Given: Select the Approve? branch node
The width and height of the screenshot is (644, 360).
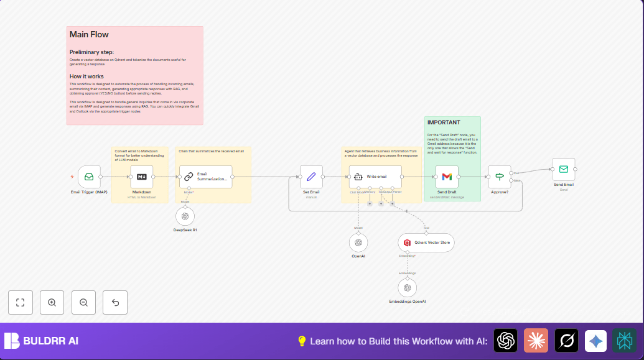Looking at the screenshot, I should [500, 177].
